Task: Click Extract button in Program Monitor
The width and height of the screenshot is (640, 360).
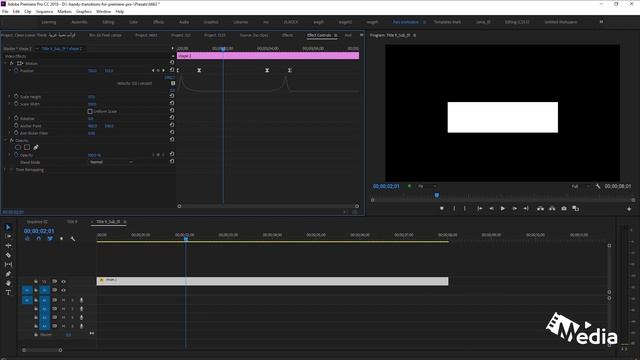Action: (552, 209)
